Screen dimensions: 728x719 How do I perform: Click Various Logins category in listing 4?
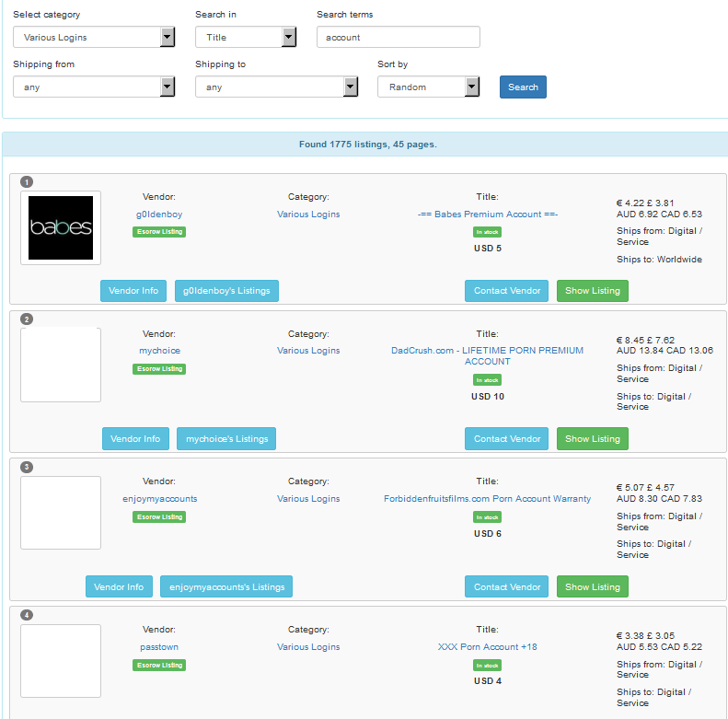pos(308,647)
